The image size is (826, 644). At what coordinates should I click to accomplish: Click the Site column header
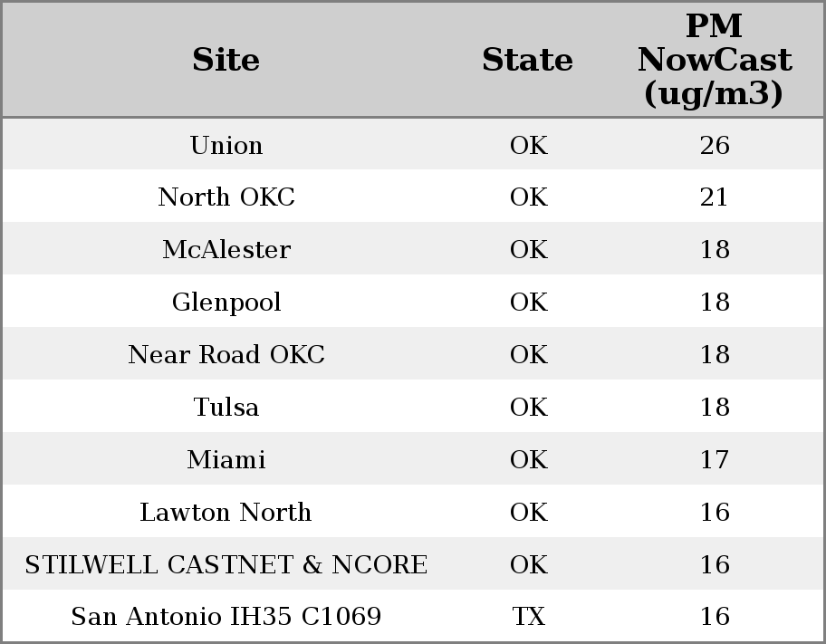pyautogui.click(x=226, y=61)
